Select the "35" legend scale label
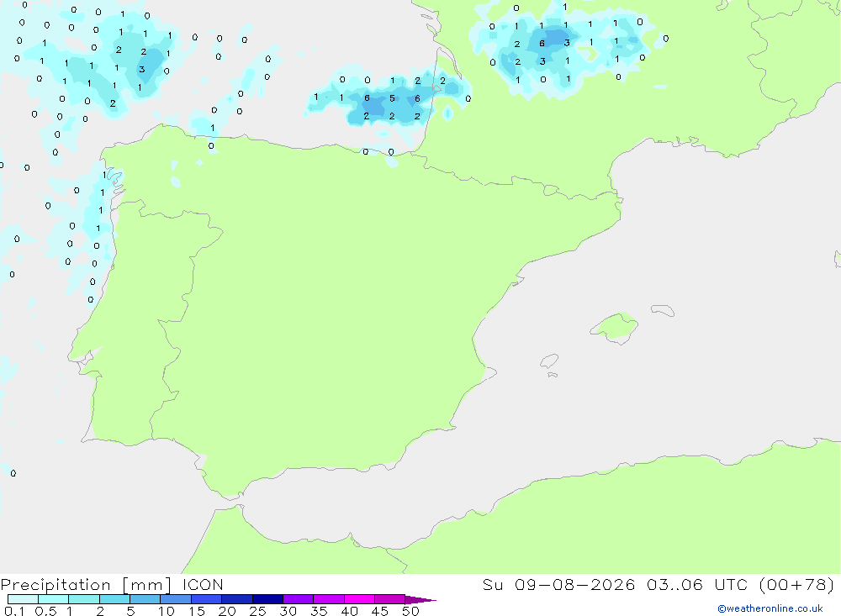841x616 pixels. click(319, 611)
